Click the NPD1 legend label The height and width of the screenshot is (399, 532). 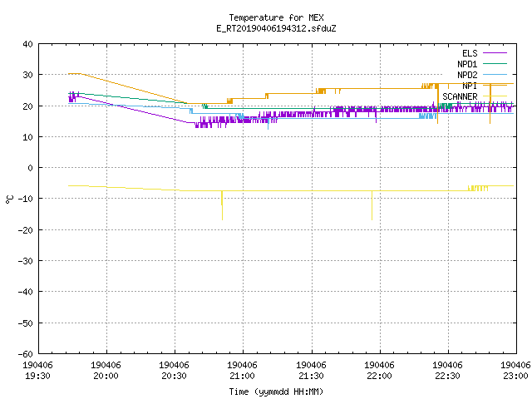[467, 64]
